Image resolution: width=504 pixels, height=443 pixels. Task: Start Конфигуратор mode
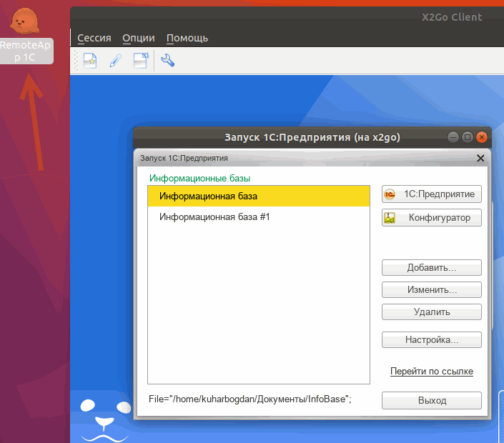point(432,218)
